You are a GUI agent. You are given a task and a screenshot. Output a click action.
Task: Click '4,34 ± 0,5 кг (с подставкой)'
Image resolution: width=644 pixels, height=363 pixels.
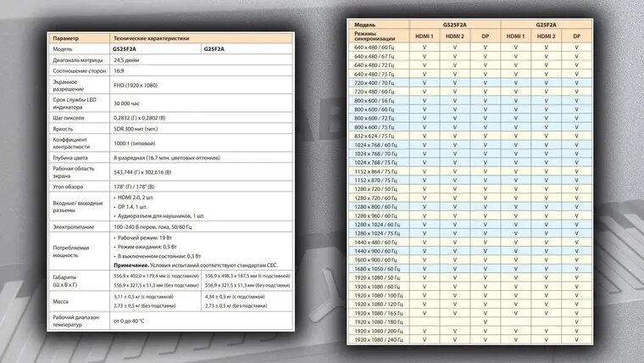[x=235, y=297]
